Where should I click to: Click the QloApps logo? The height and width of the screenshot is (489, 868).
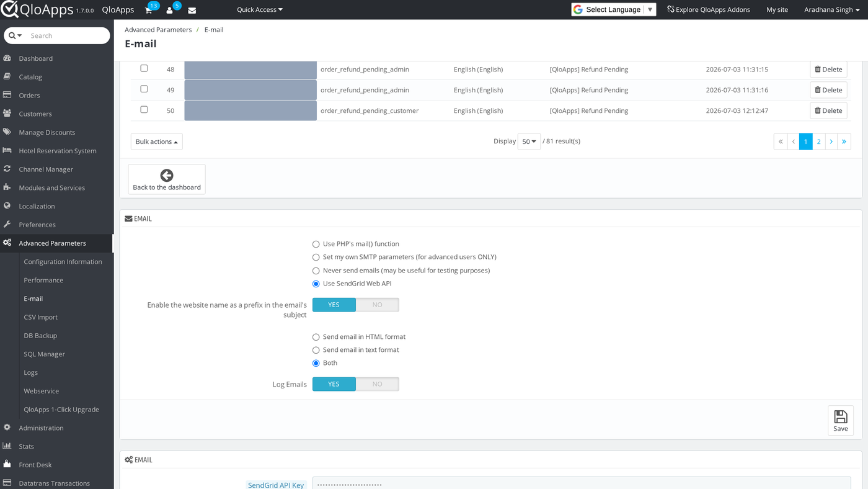(x=37, y=9)
